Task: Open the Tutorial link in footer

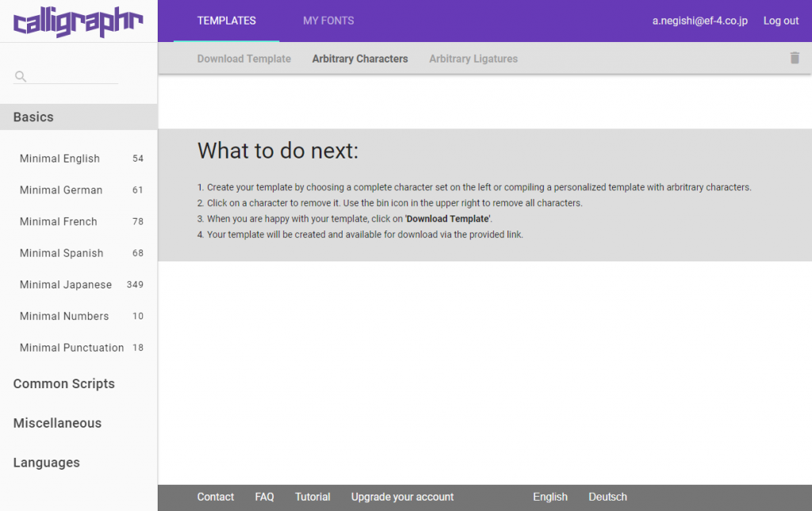Action: click(x=312, y=497)
